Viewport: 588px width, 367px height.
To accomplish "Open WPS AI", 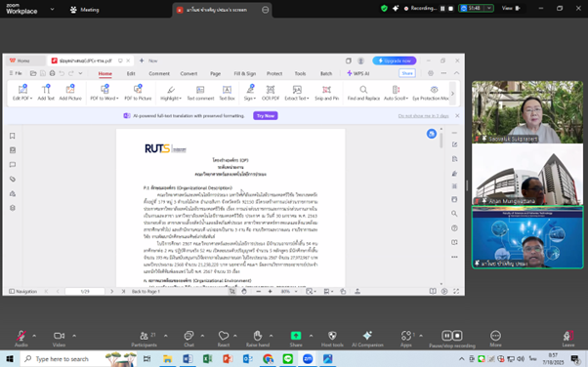I will tap(358, 73).
